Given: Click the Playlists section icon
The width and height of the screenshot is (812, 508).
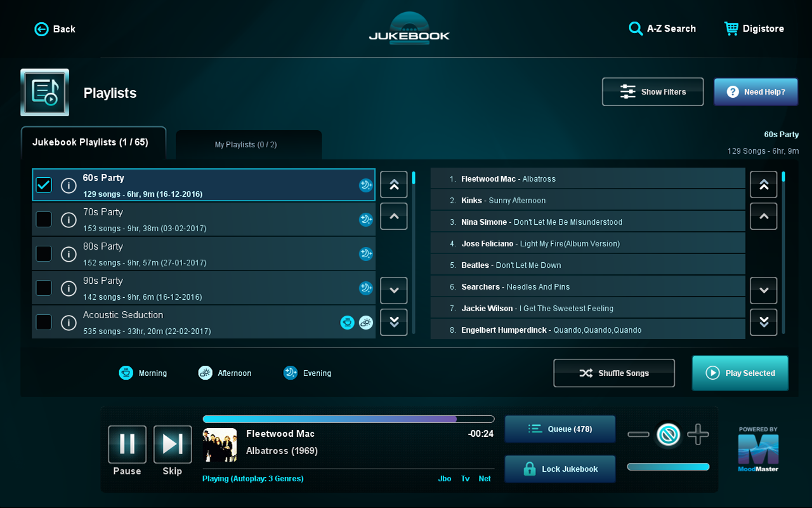Looking at the screenshot, I should [45, 93].
